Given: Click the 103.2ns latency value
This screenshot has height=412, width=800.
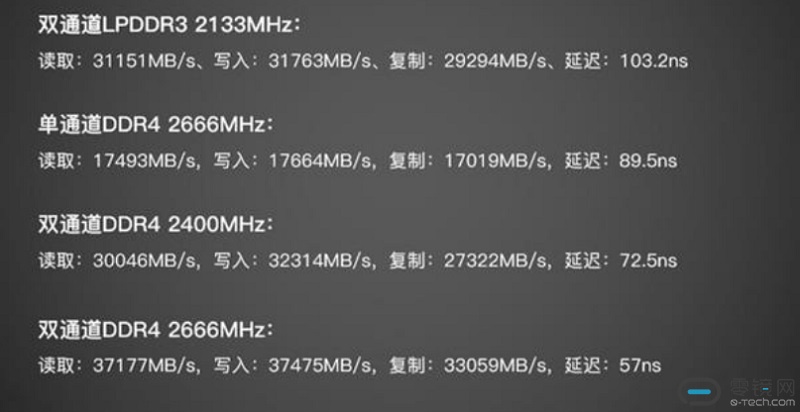Looking at the screenshot, I should [654, 62].
